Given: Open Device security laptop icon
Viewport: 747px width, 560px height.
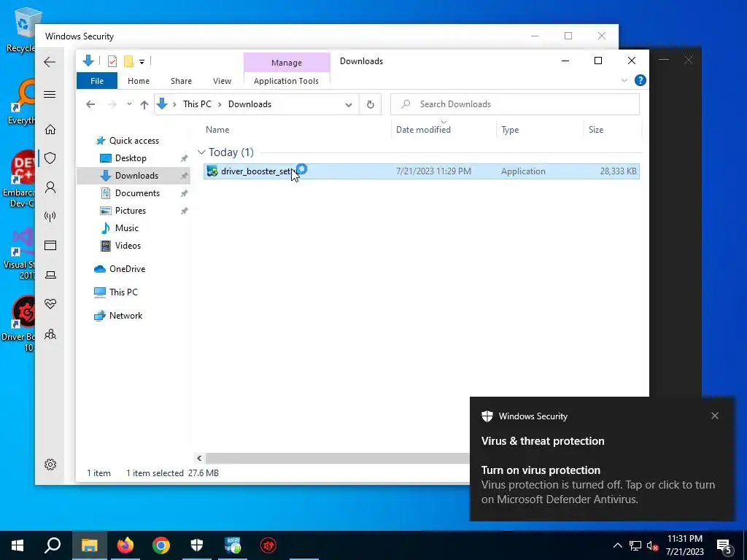Looking at the screenshot, I should [50, 275].
